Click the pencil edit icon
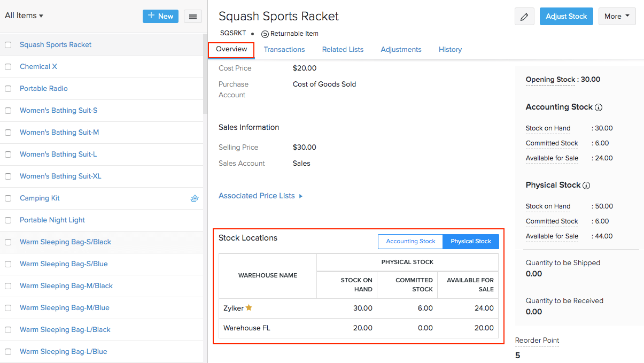The height and width of the screenshot is (363, 644). tap(524, 17)
